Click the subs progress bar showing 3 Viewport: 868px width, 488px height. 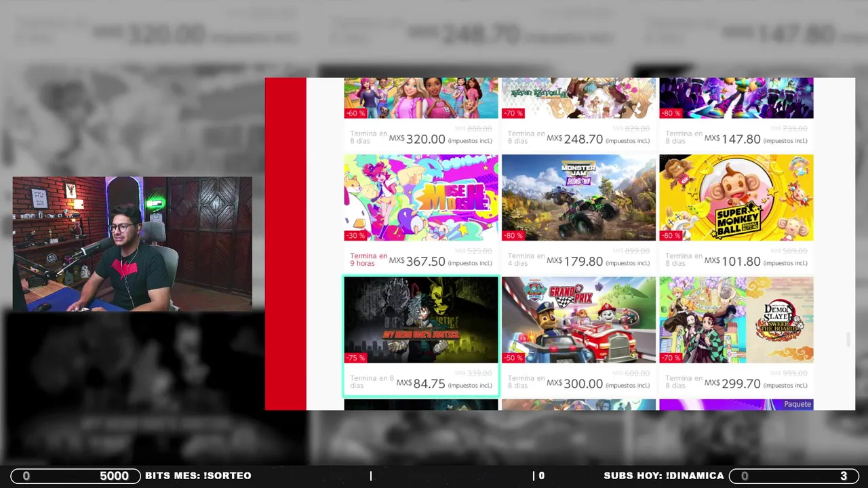[x=794, y=476]
